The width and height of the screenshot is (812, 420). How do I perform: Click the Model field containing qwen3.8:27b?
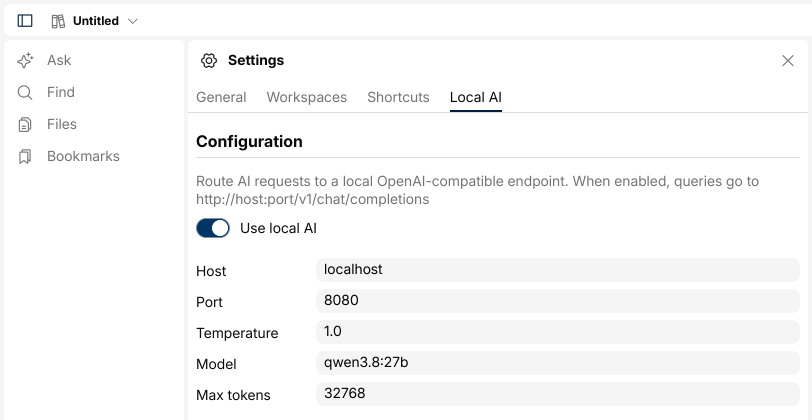[558, 363]
